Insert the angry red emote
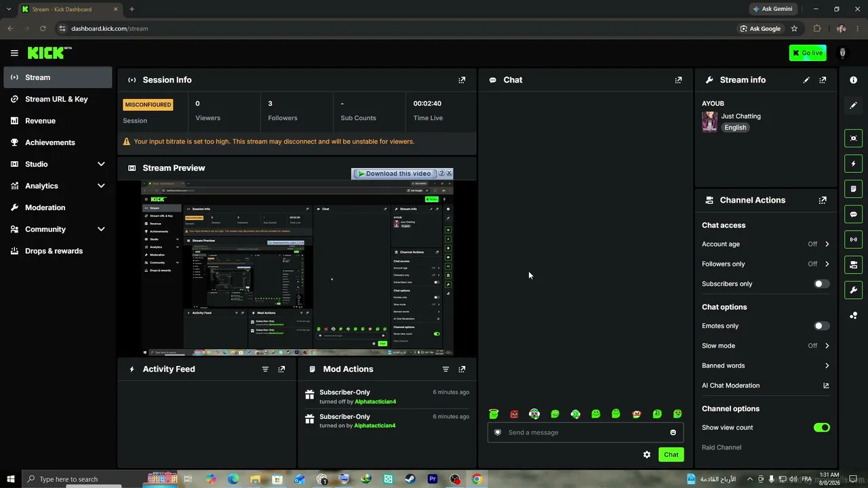868x488 pixels. coord(514,414)
